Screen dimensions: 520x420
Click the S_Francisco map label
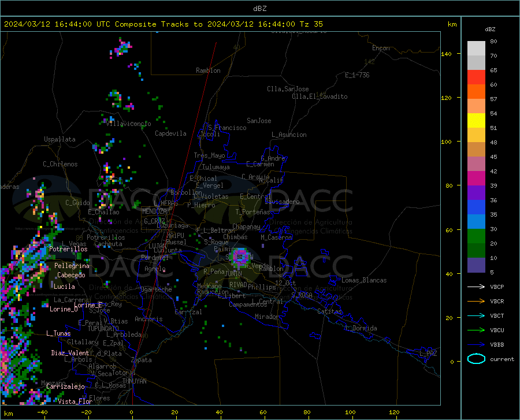coord(227,128)
